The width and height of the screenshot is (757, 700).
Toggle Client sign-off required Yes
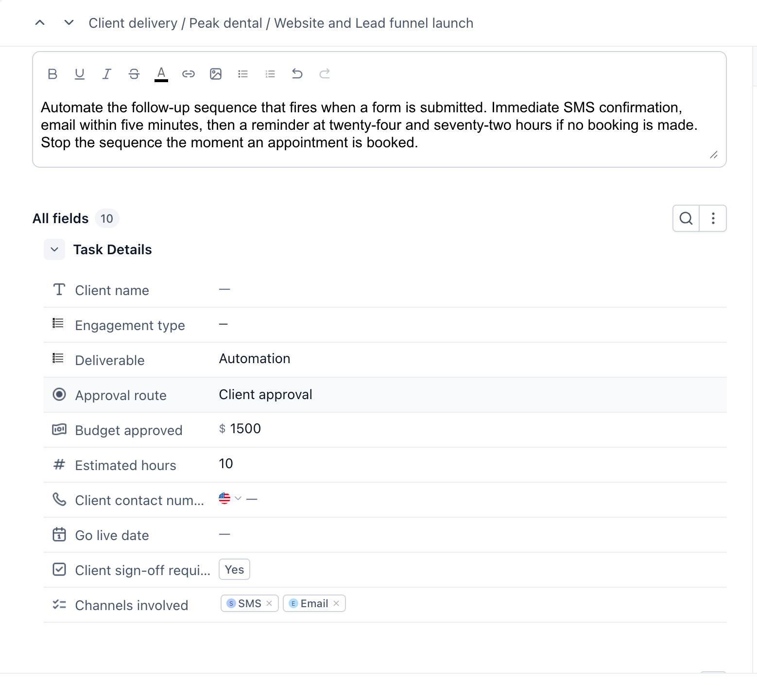pos(234,569)
